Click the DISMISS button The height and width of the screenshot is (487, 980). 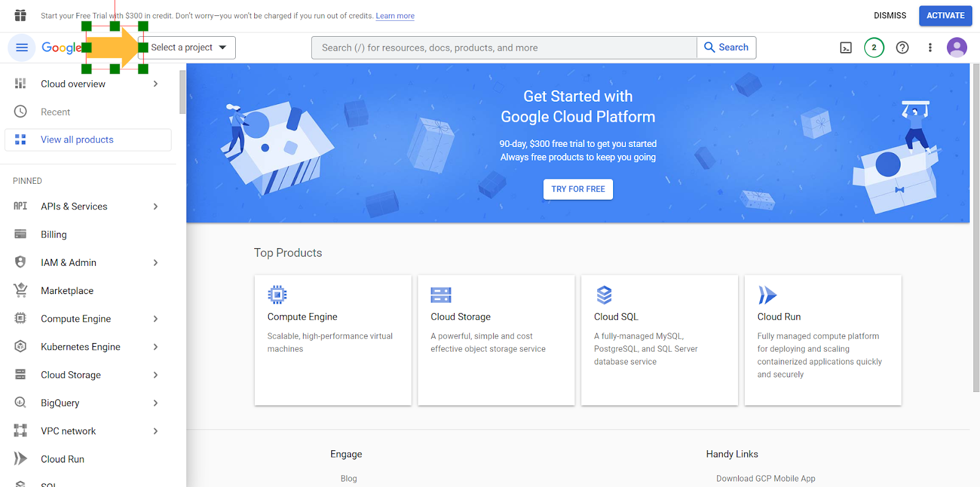coord(890,16)
